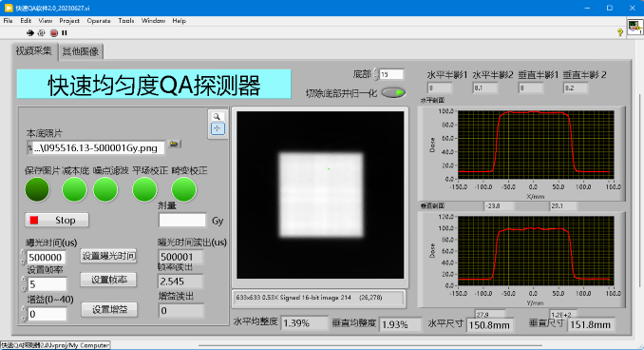The width and height of the screenshot is (644, 350).
Task: Click the 垂直尺寸 value 151.8mm
Action: (591, 325)
